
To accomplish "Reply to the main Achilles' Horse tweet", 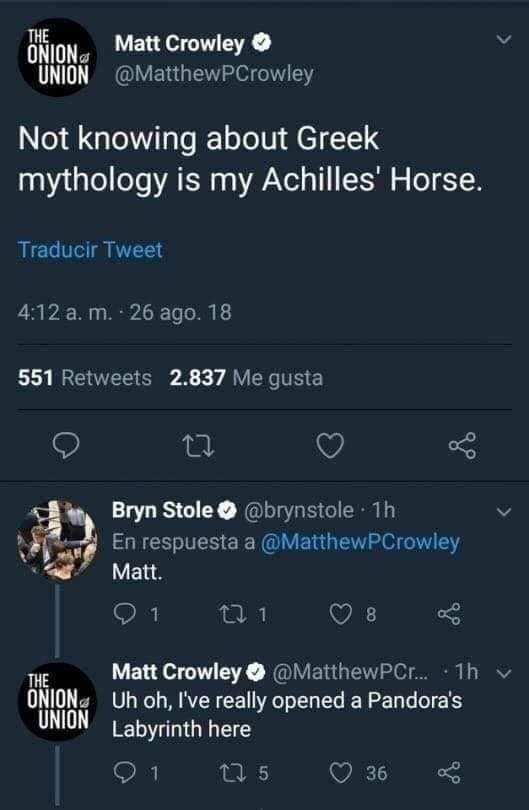I will [67, 446].
